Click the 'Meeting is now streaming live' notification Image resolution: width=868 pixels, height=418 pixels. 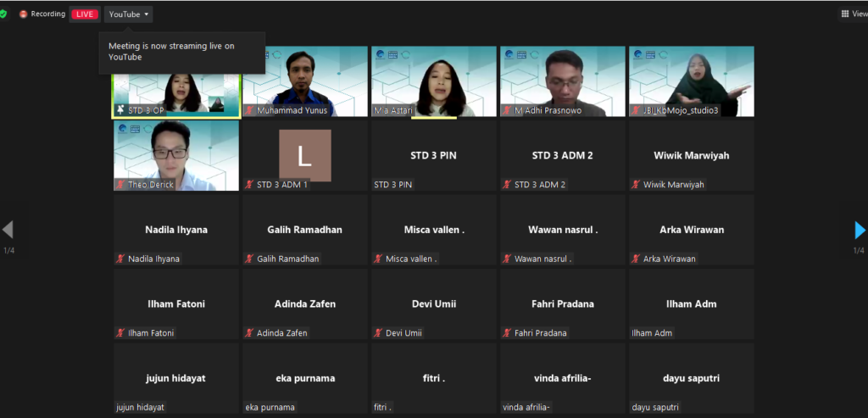[182, 52]
